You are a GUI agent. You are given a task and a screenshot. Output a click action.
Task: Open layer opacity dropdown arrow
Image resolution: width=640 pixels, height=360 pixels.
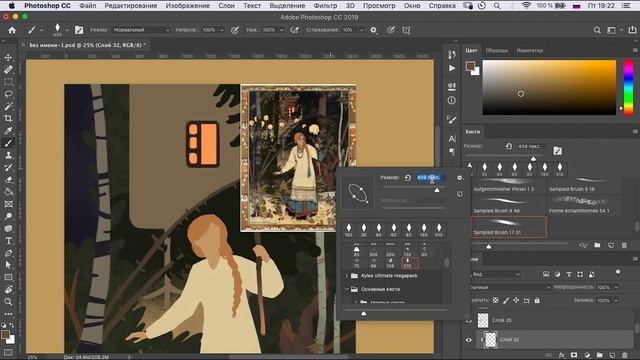coord(616,287)
